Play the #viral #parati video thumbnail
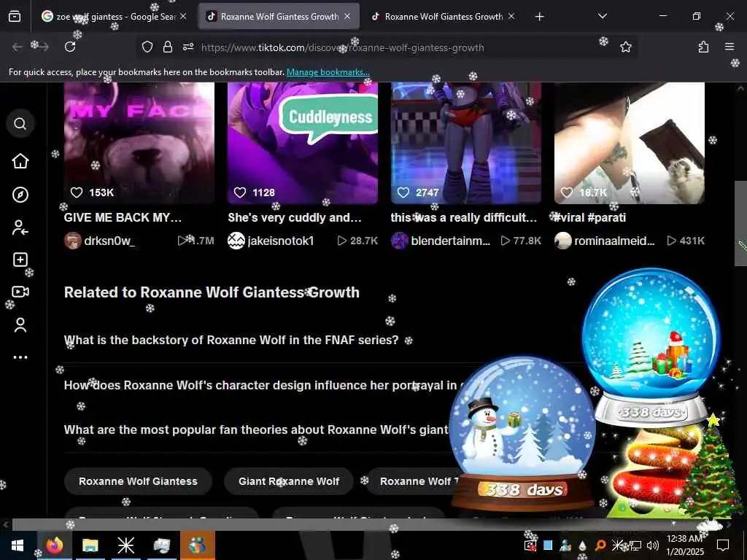The height and width of the screenshot is (560, 747). pyautogui.click(x=630, y=143)
